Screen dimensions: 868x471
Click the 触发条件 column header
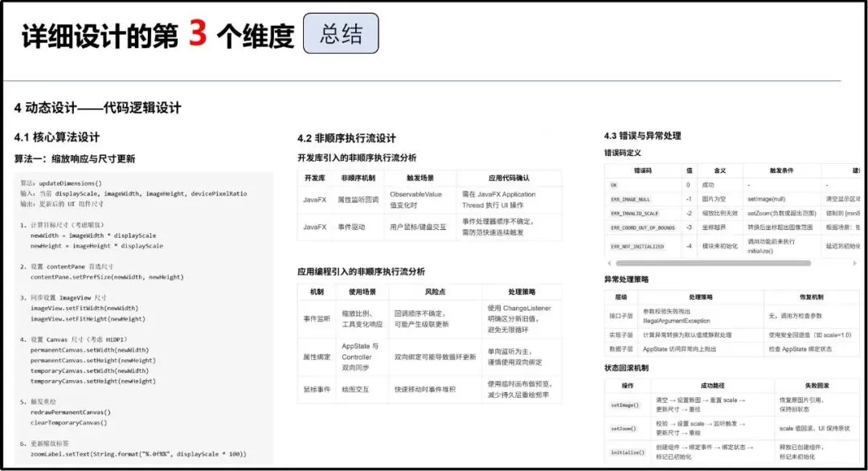(x=782, y=170)
